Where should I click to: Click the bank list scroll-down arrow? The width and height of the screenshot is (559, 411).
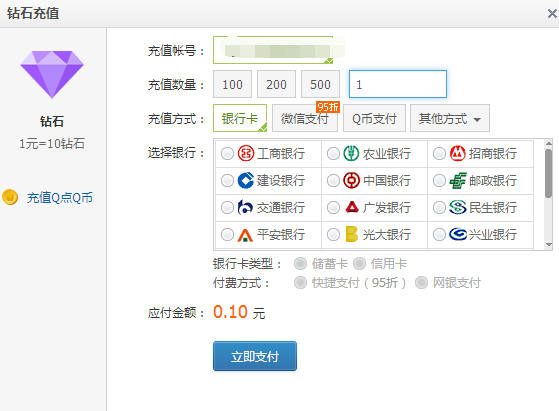coord(549,245)
